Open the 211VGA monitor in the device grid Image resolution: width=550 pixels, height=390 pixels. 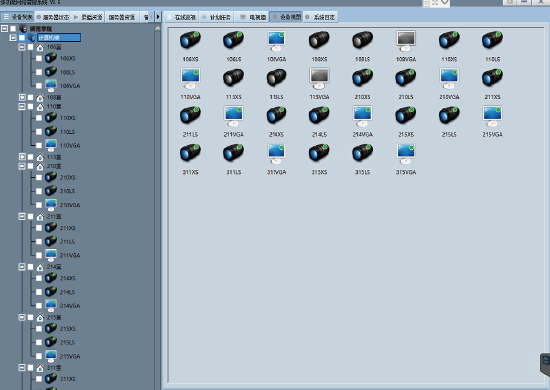234,115
